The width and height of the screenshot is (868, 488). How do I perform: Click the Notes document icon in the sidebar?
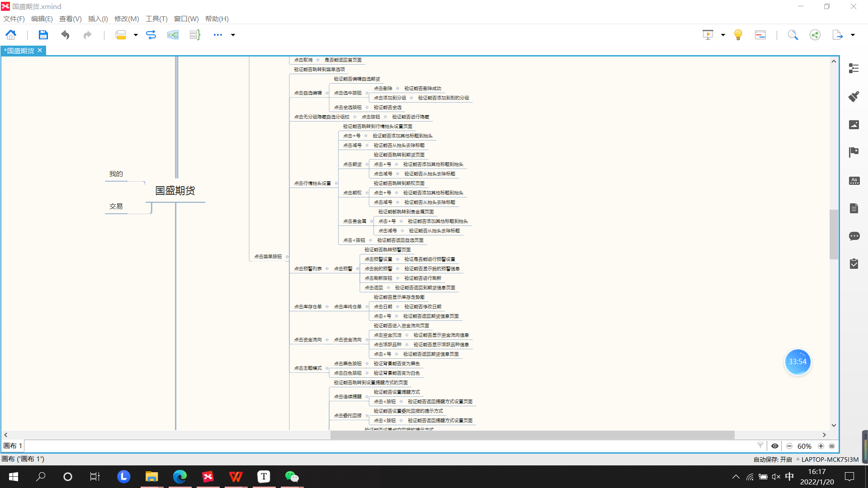coord(854,208)
